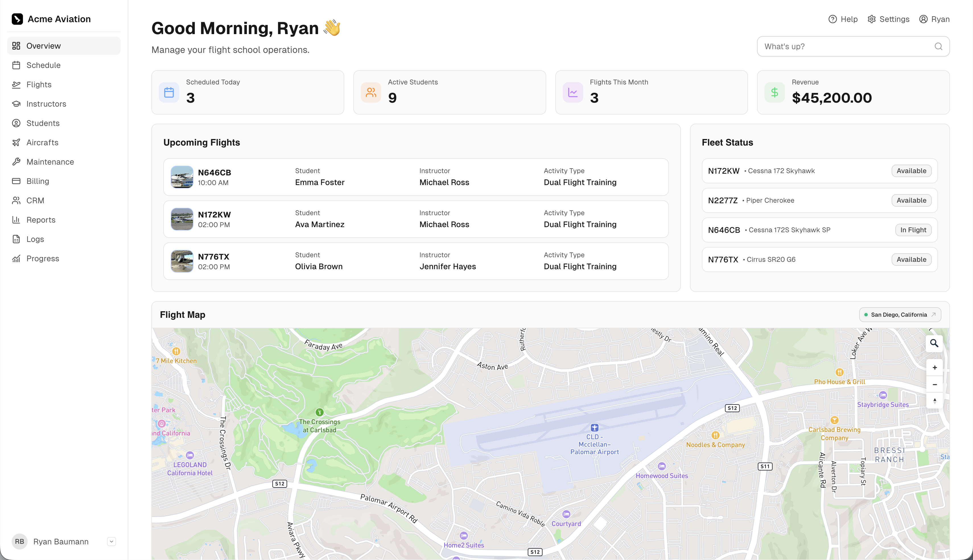Screen dimensions: 973x560
Task: Click the search icon in What's up field
Action: click(x=938, y=47)
